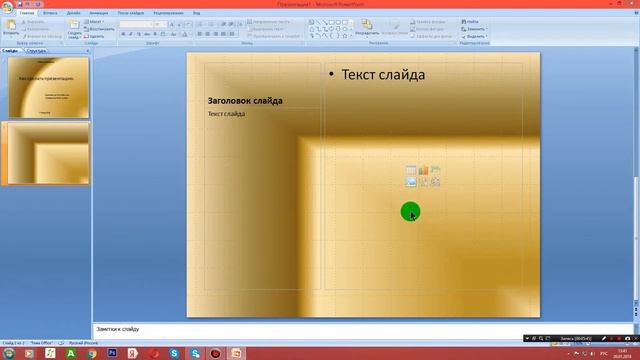Click the camera icon on the recording bar

[627, 338]
